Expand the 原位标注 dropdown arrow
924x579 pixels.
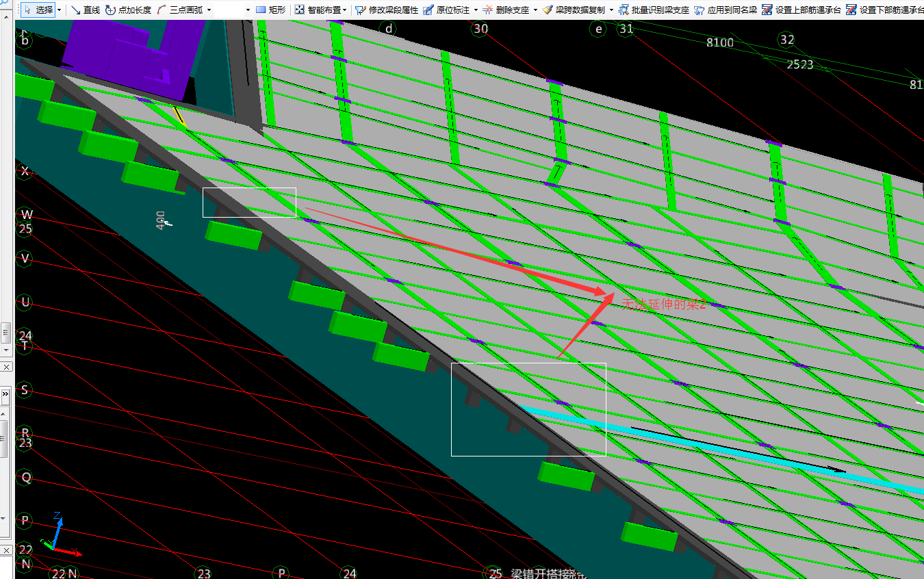[x=476, y=10]
